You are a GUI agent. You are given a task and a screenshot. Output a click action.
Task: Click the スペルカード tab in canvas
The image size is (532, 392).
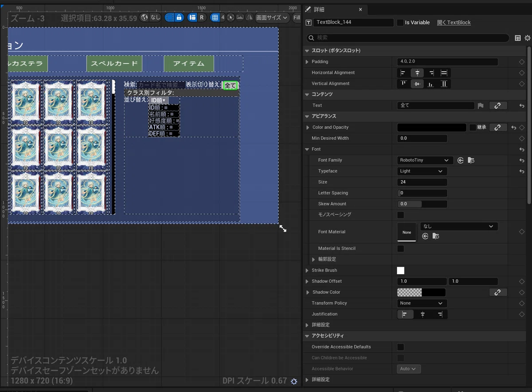tap(114, 64)
